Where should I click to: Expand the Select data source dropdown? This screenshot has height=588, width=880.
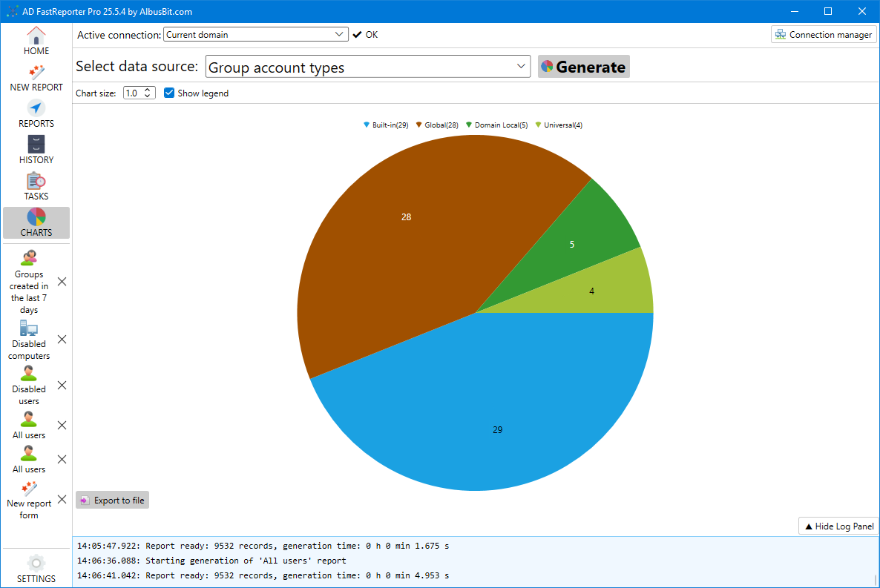[x=520, y=66]
